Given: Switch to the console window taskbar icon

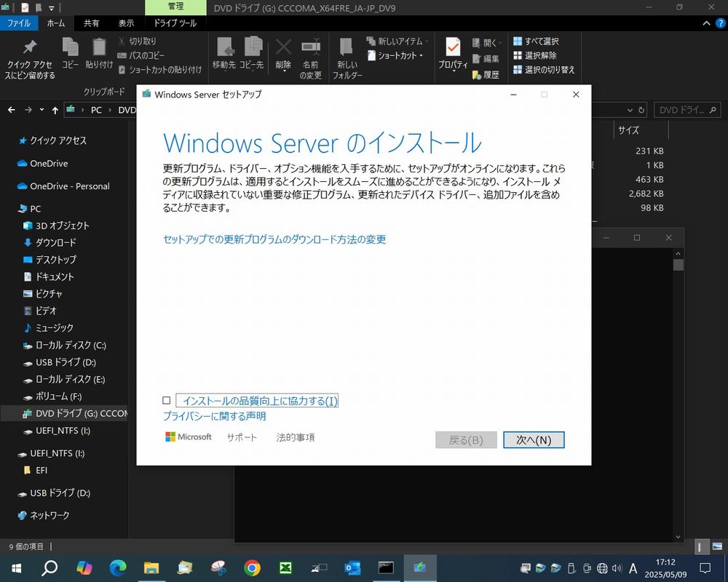Looking at the screenshot, I should point(386,567).
